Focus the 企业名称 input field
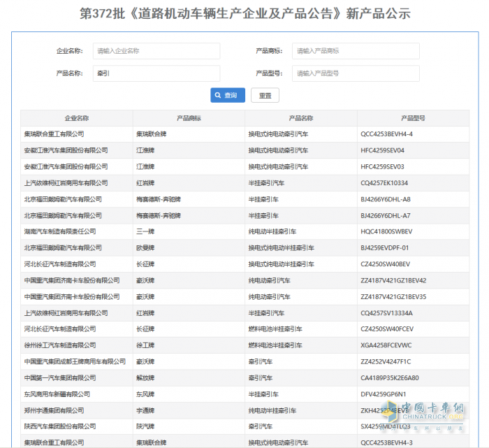 pyautogui.click(x=156, y=51)
